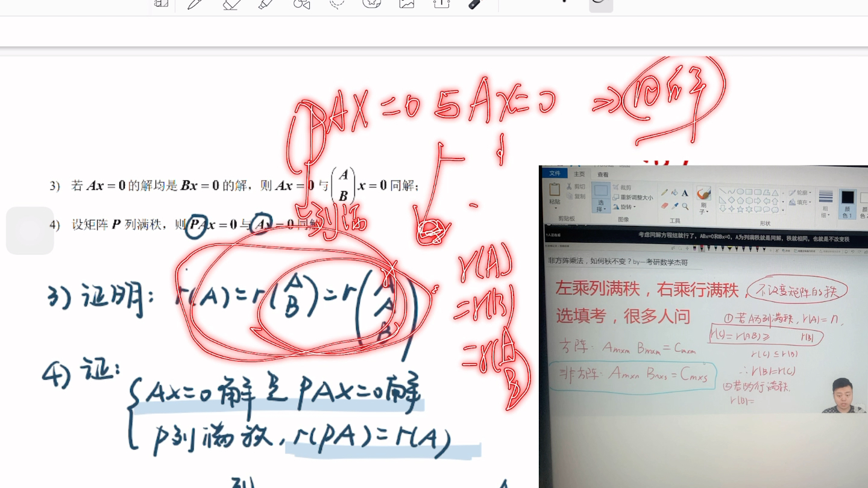
Task: Switch to the 主页 tab in Paint
Action: tap(579, 174)
